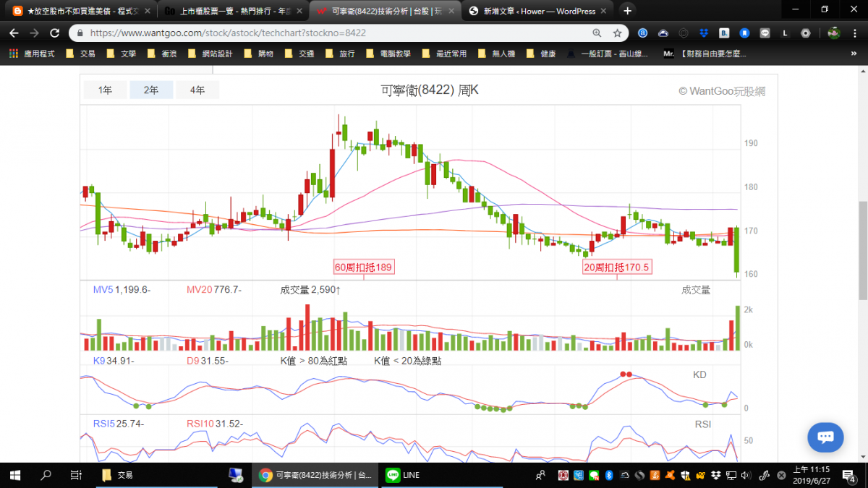Image resolution: width=868 pixels, height=488 pixels.
Task: Open the 健康 bookmarks folder
Action: 542,53
